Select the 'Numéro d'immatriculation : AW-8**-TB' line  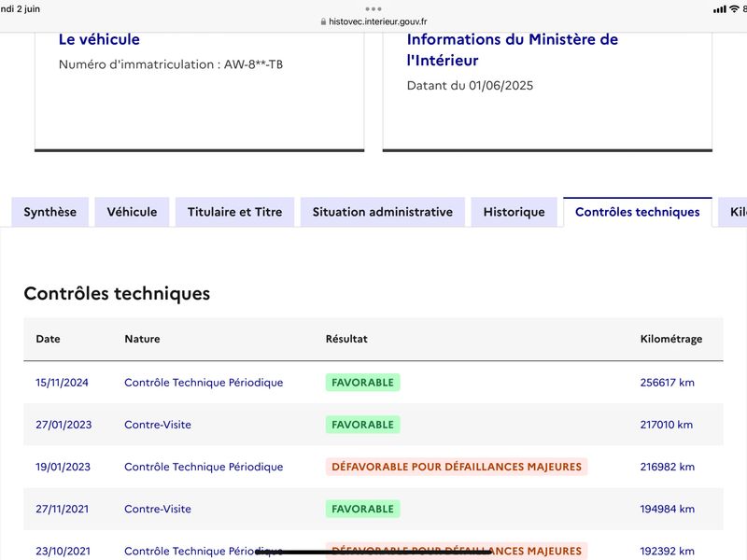point(171,64)
